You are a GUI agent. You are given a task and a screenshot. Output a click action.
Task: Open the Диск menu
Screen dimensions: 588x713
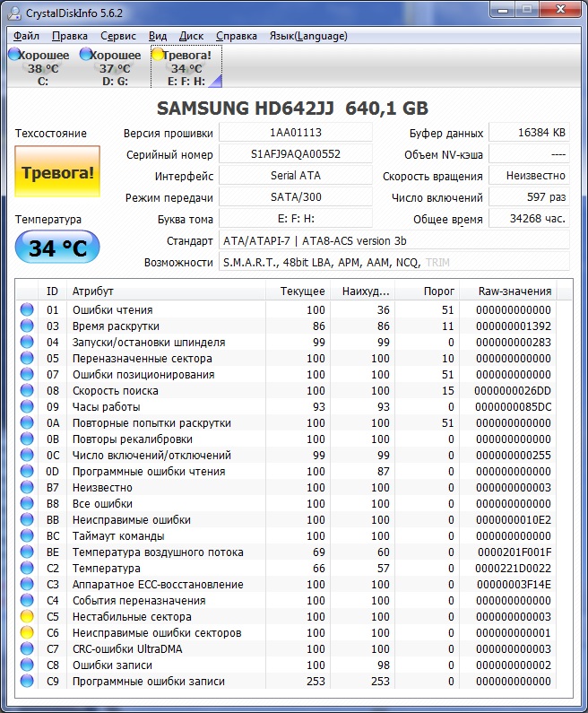point(191,36)
